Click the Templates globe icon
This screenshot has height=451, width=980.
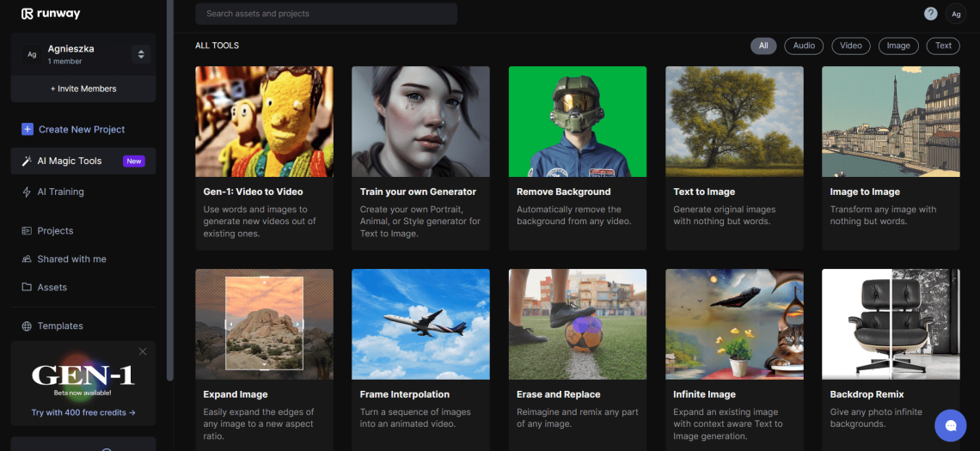click(28, 326)
